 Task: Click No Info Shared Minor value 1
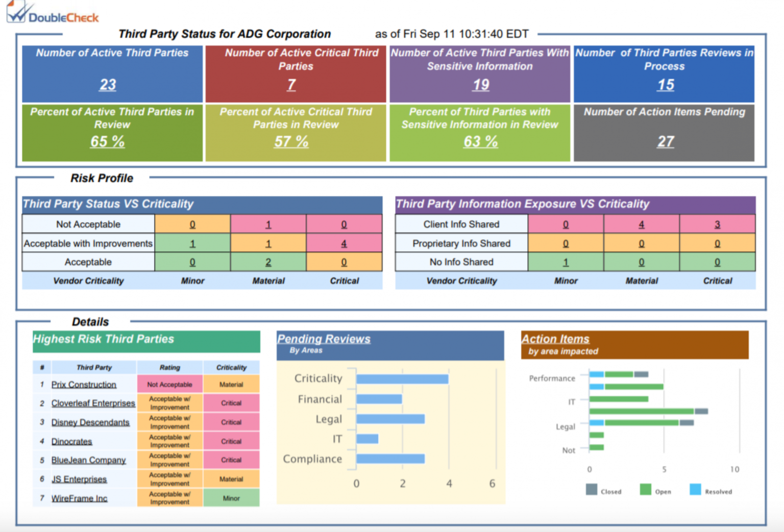566,262
